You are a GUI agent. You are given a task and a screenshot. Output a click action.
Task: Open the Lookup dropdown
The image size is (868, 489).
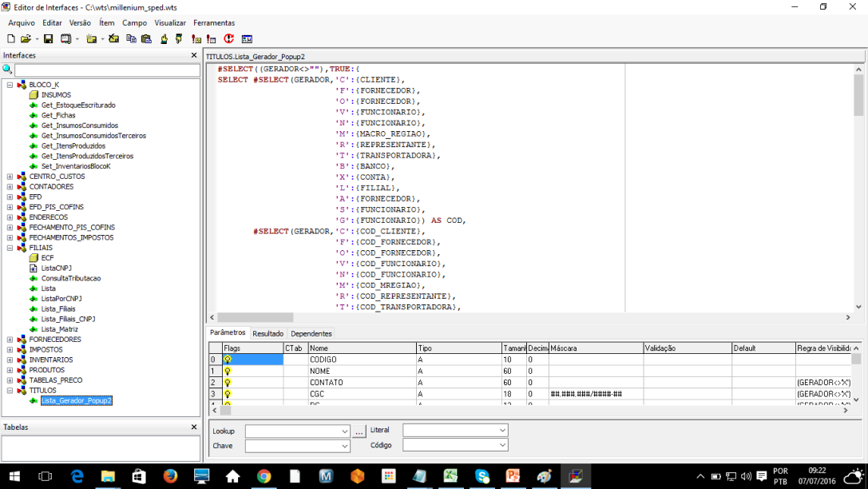pos(345,431)
